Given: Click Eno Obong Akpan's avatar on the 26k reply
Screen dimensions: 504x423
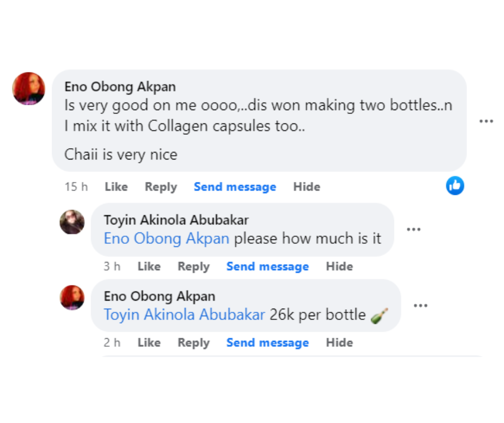Looking at the screenshot, I should (x=72, y=297).
